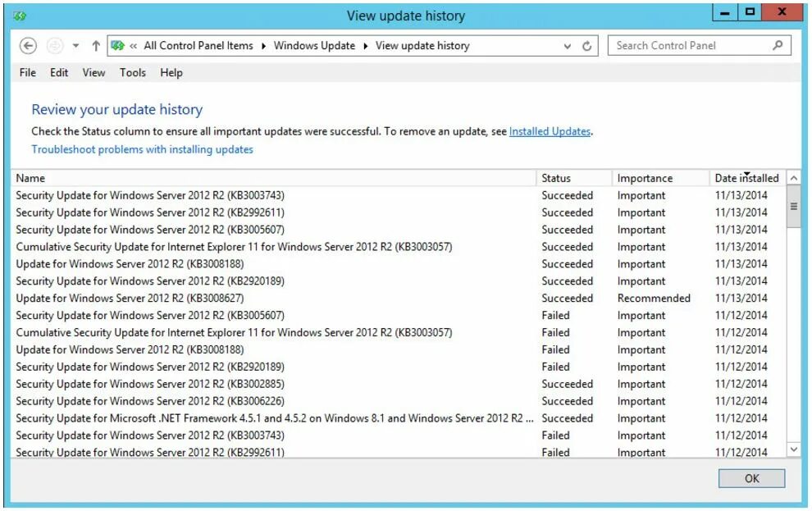Viewport: 812px width, 511px height.
Task: Minimize the View update history window
Action: (725, 12)
